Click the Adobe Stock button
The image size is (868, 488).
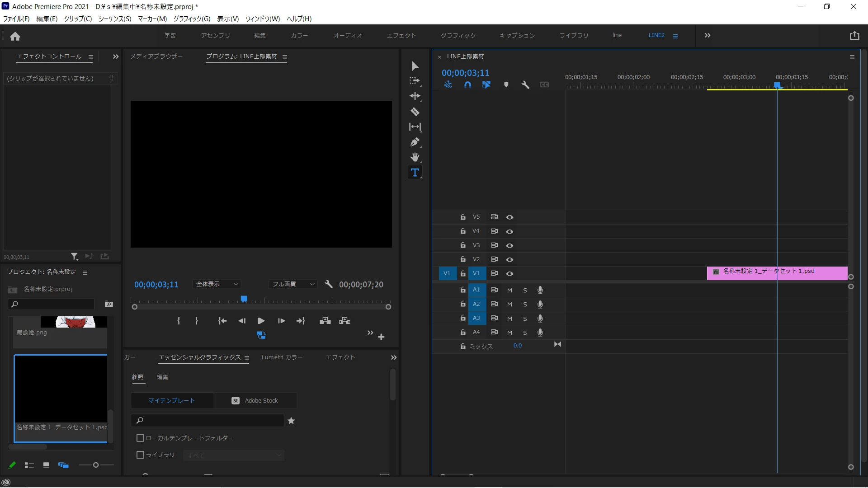255,401
